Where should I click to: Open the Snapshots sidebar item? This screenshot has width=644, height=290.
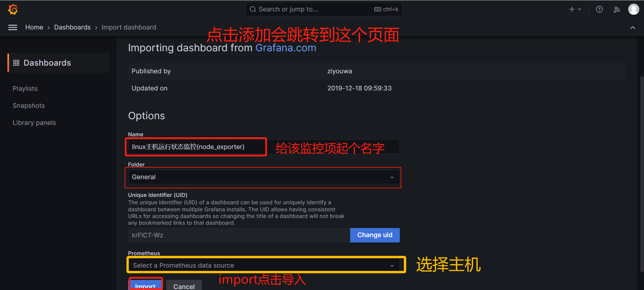pos(29,105)
